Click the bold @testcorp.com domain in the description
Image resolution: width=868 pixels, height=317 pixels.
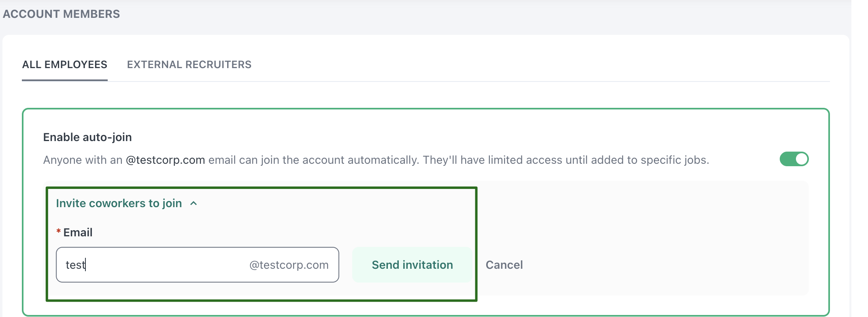pyautogui.click(x=165, y=160)
